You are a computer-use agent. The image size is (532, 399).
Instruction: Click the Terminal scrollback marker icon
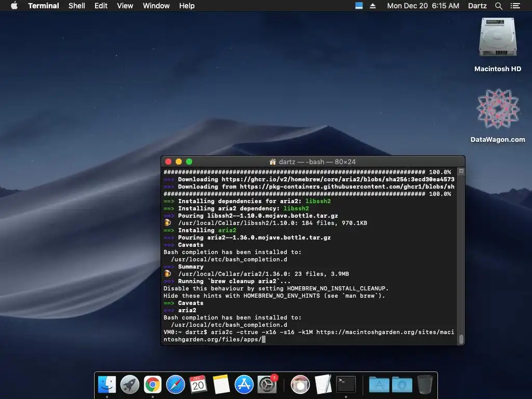coord(461,171)
